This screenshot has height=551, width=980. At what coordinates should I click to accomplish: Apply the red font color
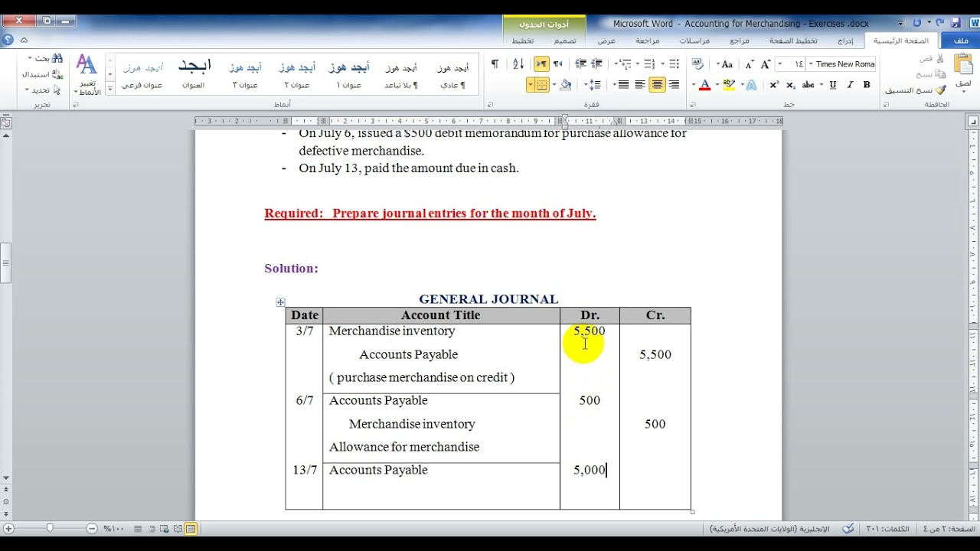pyautogui.click(x=705, y=85)
